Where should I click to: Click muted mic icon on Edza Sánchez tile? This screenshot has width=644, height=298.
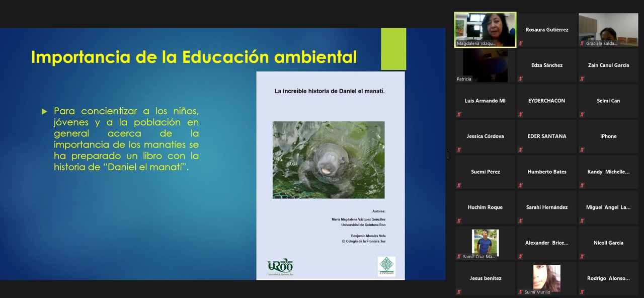521,79
